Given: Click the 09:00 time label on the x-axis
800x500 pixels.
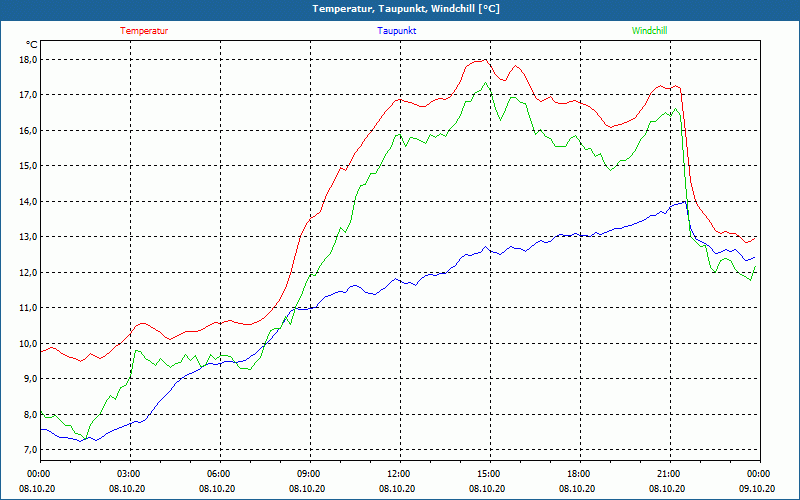Looking at the screenshot, I should (310, 473).
